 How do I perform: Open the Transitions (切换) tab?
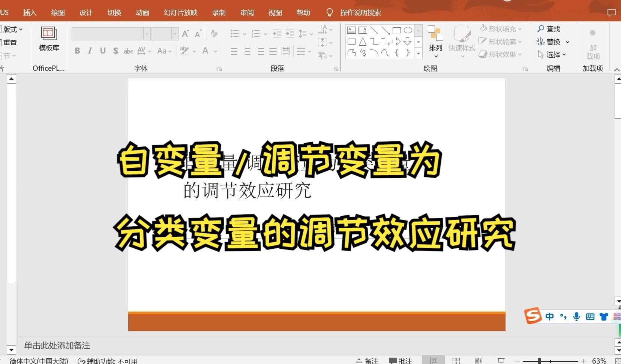[114, 13]
